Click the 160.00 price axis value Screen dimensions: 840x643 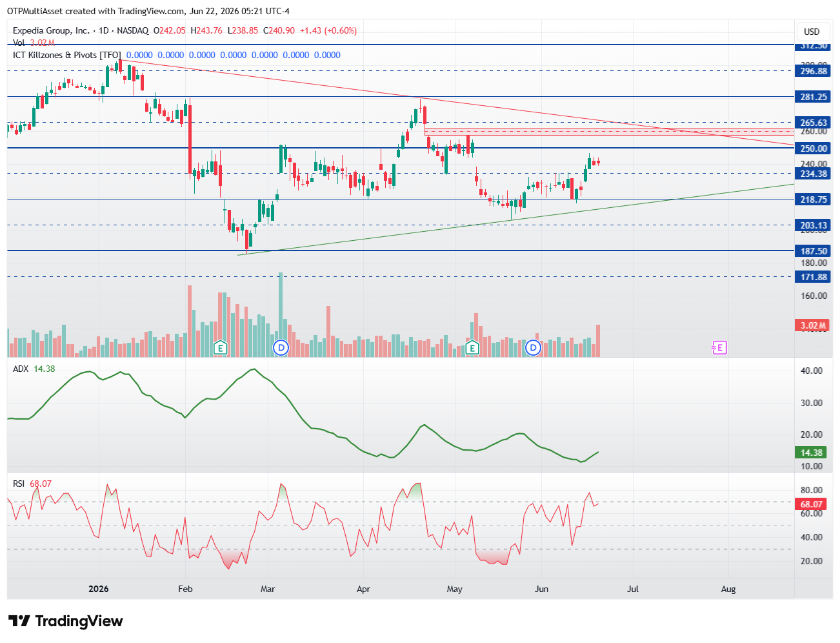[814, 296]
